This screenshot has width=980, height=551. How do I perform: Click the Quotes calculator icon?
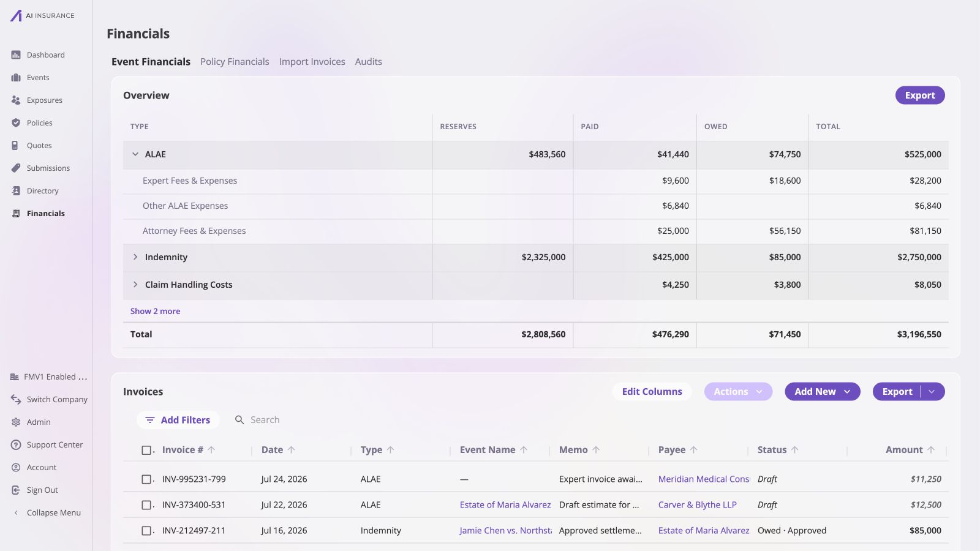point(16,146)
